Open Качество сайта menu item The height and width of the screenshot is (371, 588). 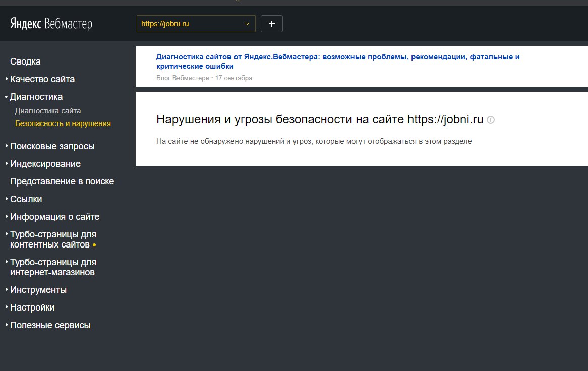(42, 79)
